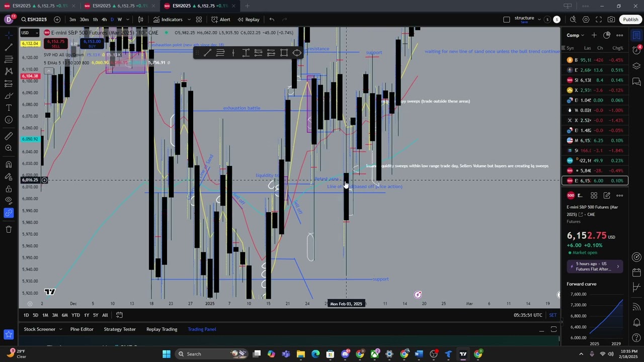Select the 30m timeframe
Image resolution: width=644 pixels, height=362 pixels.
84,20
